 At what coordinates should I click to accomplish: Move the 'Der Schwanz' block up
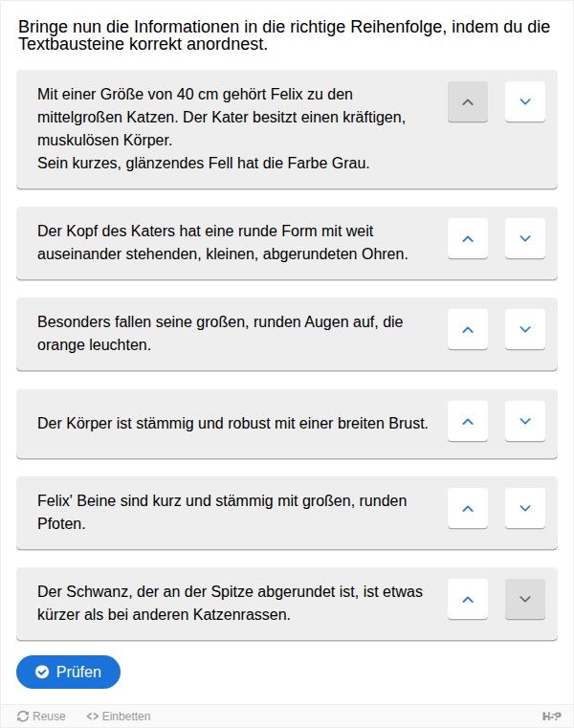[x=468, y=599]
